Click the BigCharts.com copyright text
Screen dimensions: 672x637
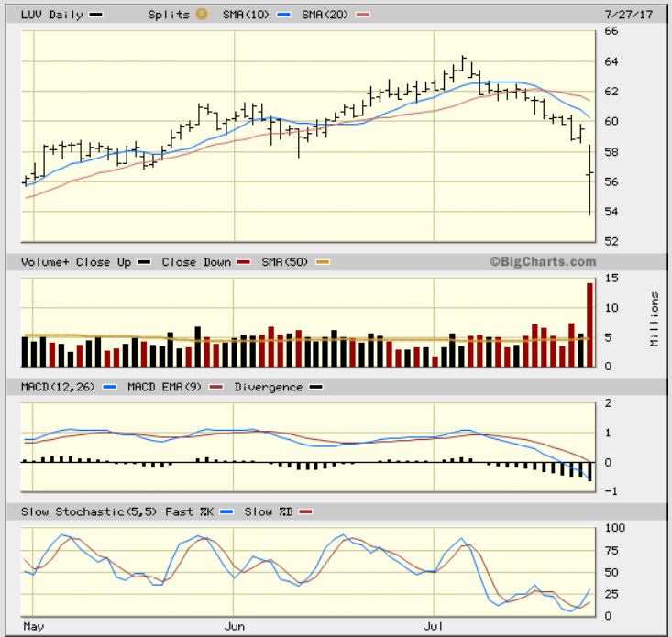click(x=543, y=262)
